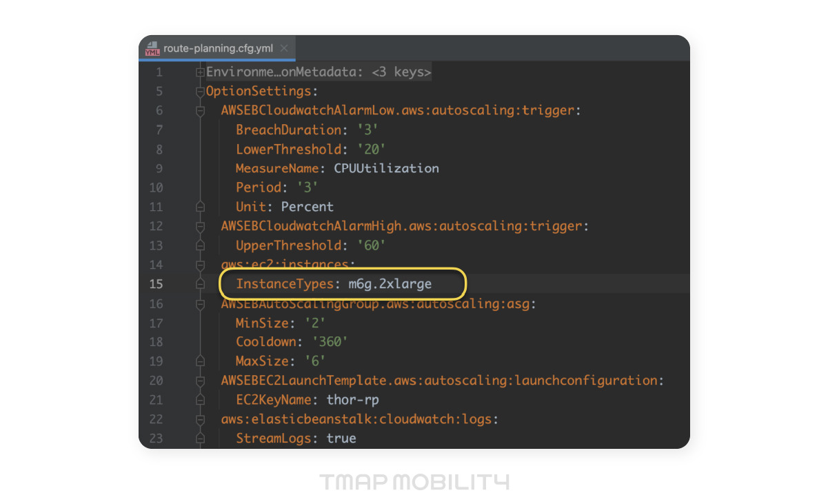Click the BreachDuration key on line 7
Screen dimensions: 828x504
(288, 130)
